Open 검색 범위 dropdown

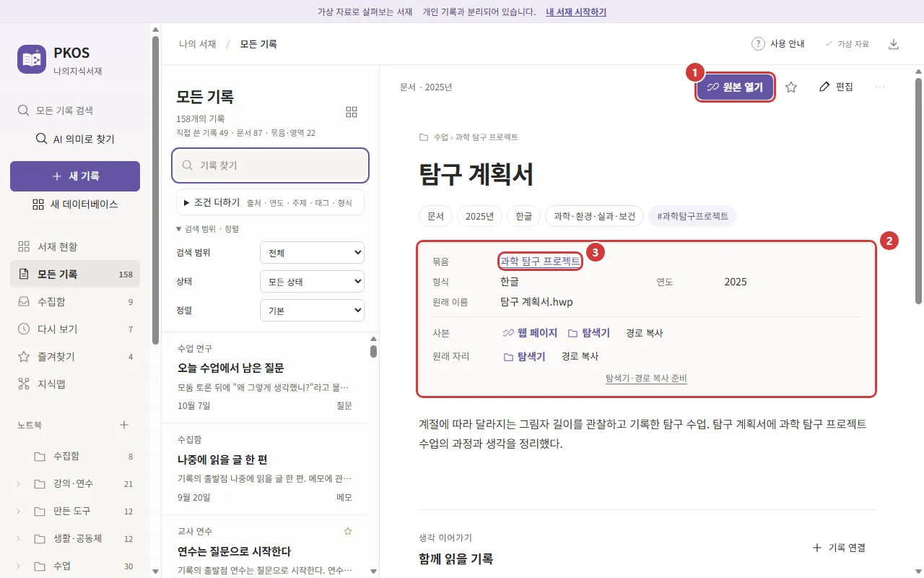312,253
